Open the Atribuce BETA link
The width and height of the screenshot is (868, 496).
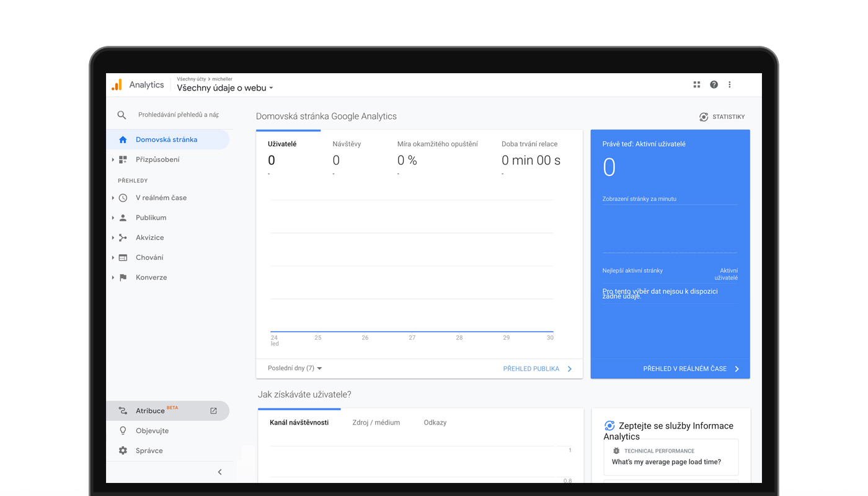point(167,410)
